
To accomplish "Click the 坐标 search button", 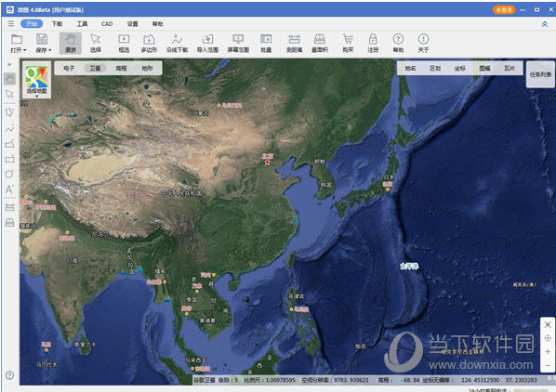I will point(460,68).
